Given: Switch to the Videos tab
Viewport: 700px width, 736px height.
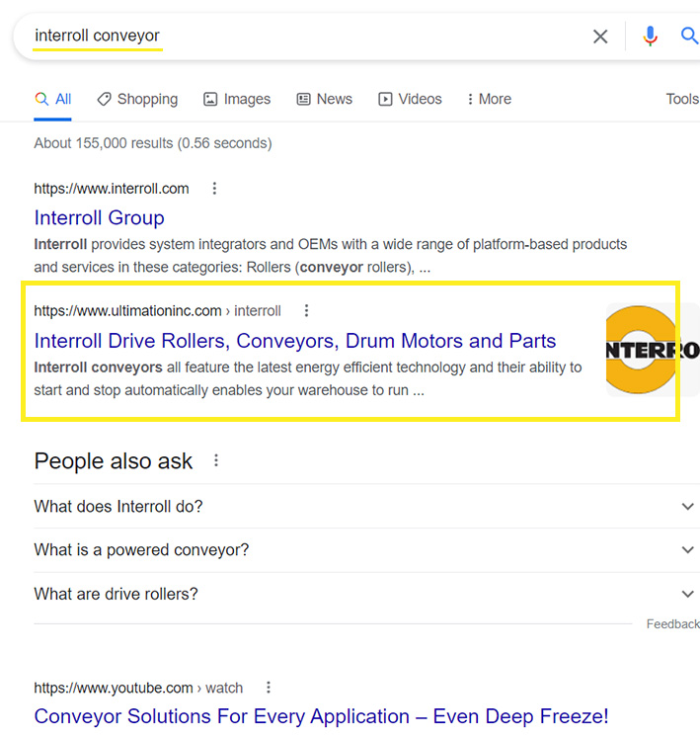Looking at the screenshot, I should click(x=410, y=99).
